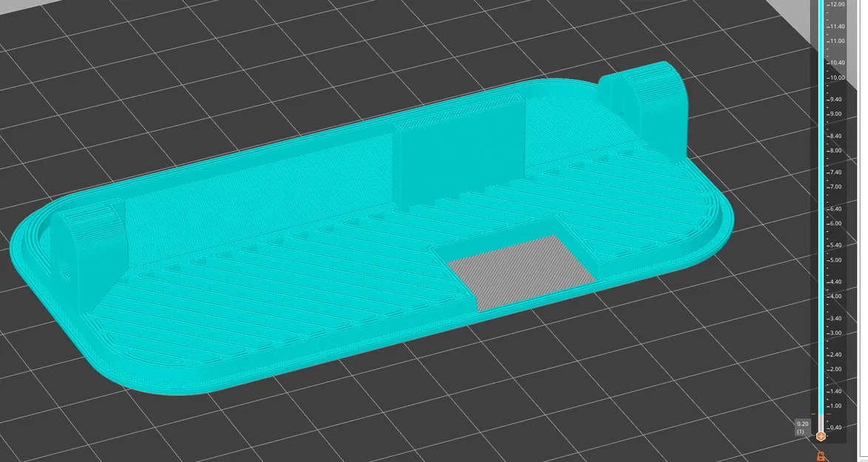Click the 7.00 tick on layer ruler
Image resolution: width=868 pixels, height=462 pixels.
[835, 187]
